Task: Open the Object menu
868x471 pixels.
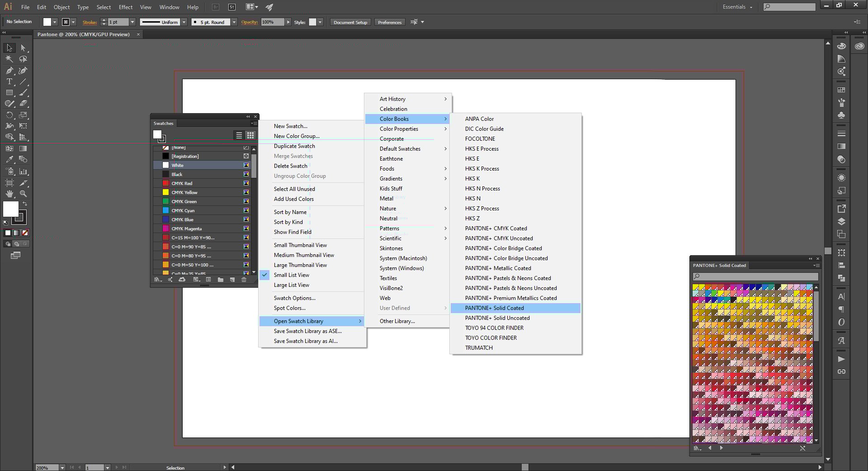Action: [x=61, y=7]
